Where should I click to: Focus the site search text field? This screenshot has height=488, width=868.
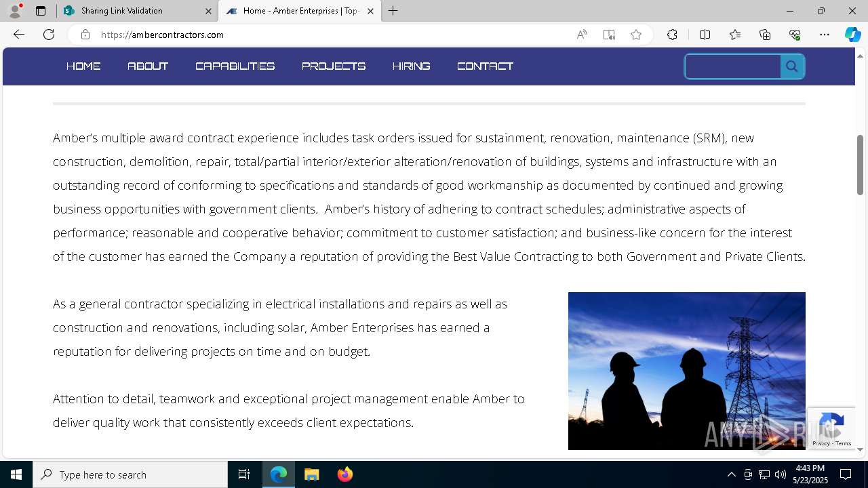(x=733, y=66)
